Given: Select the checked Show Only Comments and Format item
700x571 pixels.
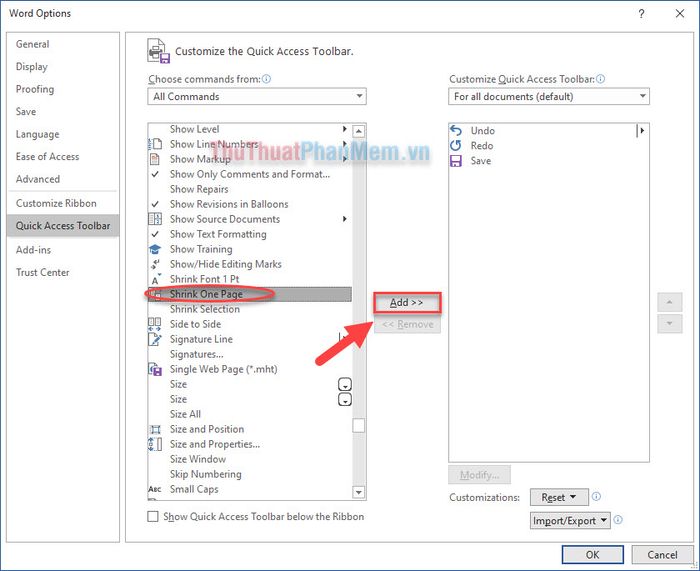Looking at the screenshot, I should click(250, 174).
